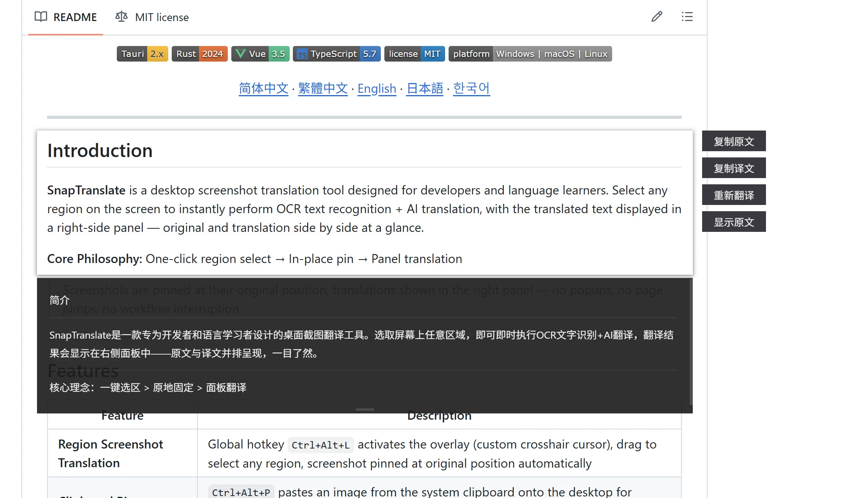This screenshot has height=498, width=868.
Task: Open the outline list icon
Action: click(687, 16)
